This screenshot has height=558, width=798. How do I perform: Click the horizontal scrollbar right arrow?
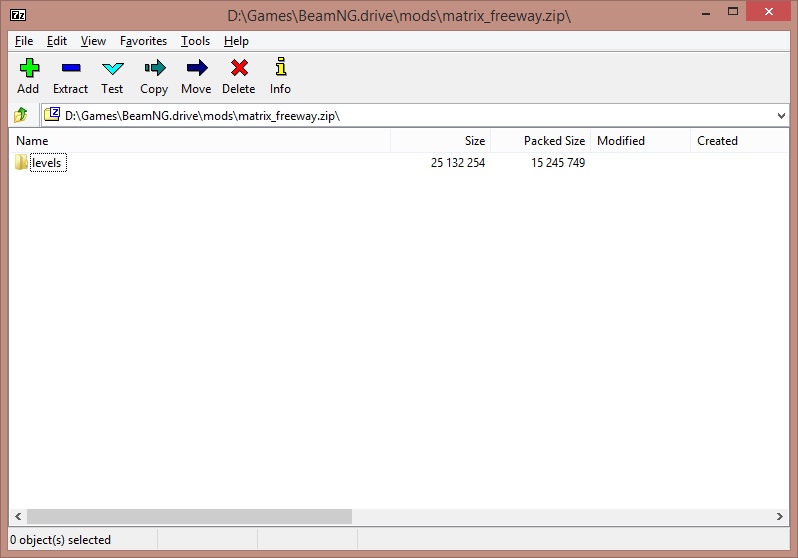[780, 516]
